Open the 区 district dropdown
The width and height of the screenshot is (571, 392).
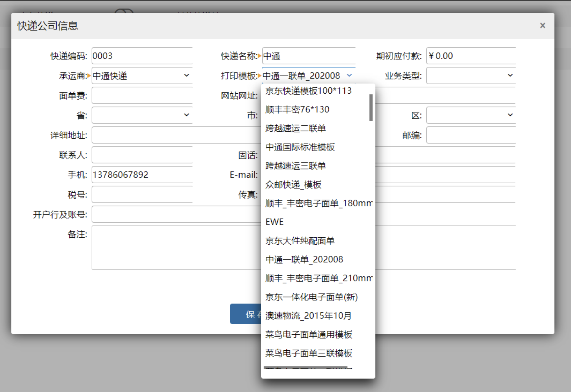click(x=510, y=115)
